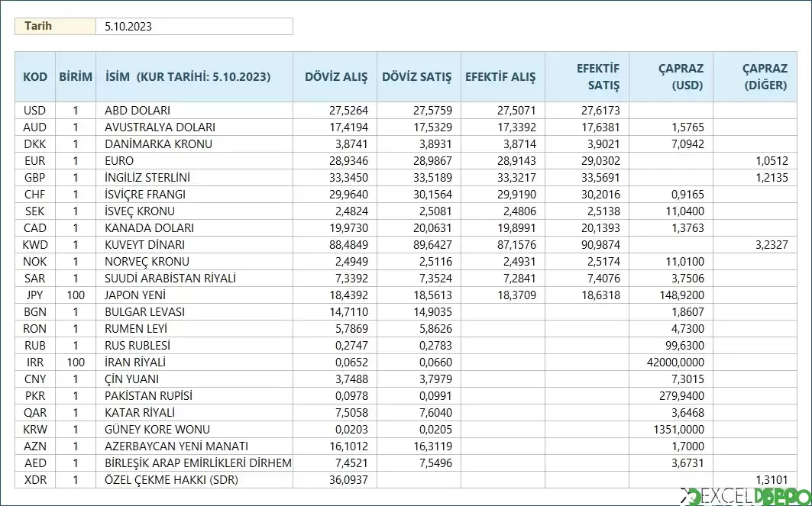Select the KOD column header
Screen dimensions: 812x506
[x=35, y=76]
